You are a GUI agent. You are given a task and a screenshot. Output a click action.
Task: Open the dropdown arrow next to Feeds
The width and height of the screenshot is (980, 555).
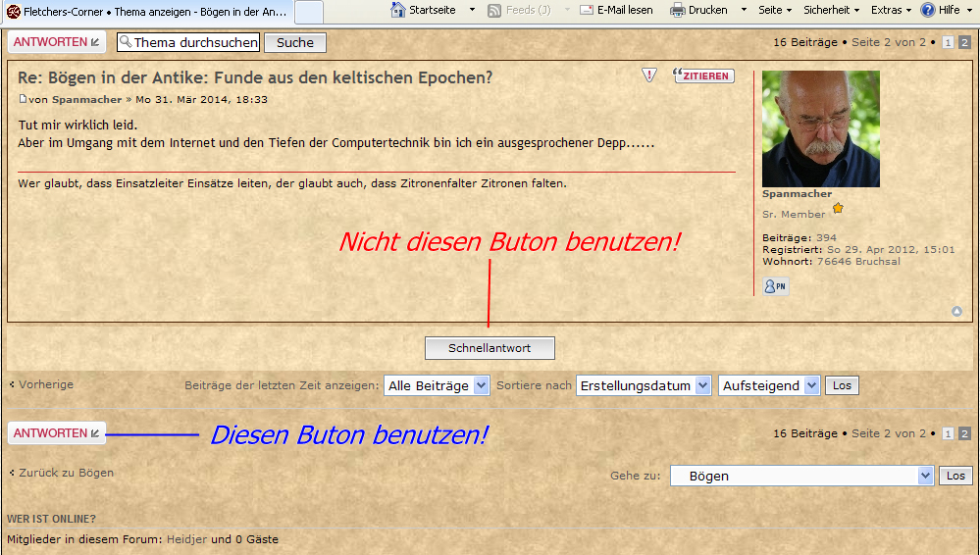[568, 10]
